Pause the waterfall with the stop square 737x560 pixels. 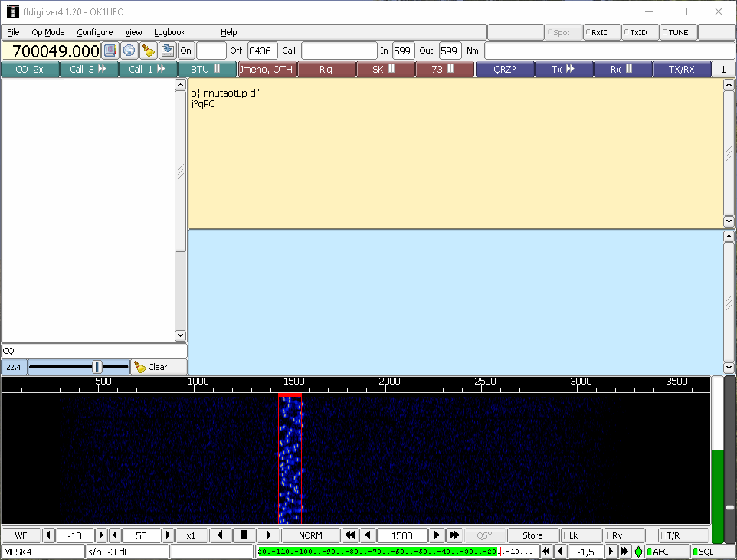(x=244, y=535)
